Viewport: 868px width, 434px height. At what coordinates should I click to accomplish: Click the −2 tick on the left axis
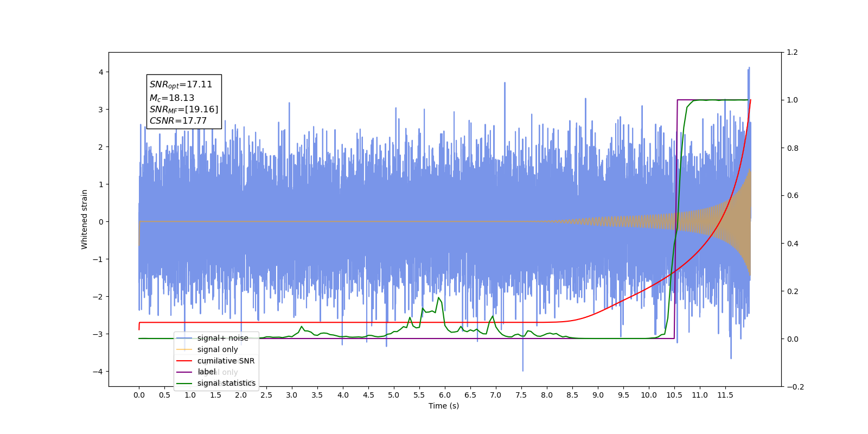[98, 297]
